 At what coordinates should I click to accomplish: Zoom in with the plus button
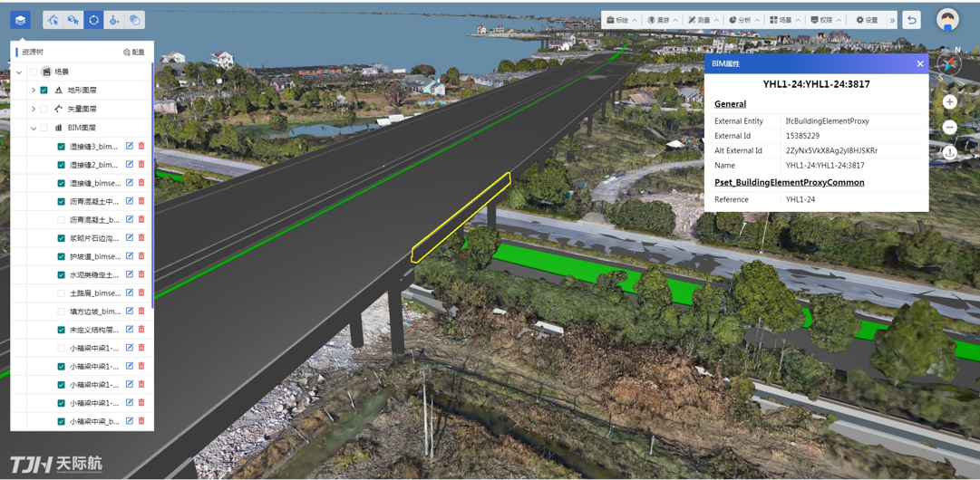tap(949, 102)
